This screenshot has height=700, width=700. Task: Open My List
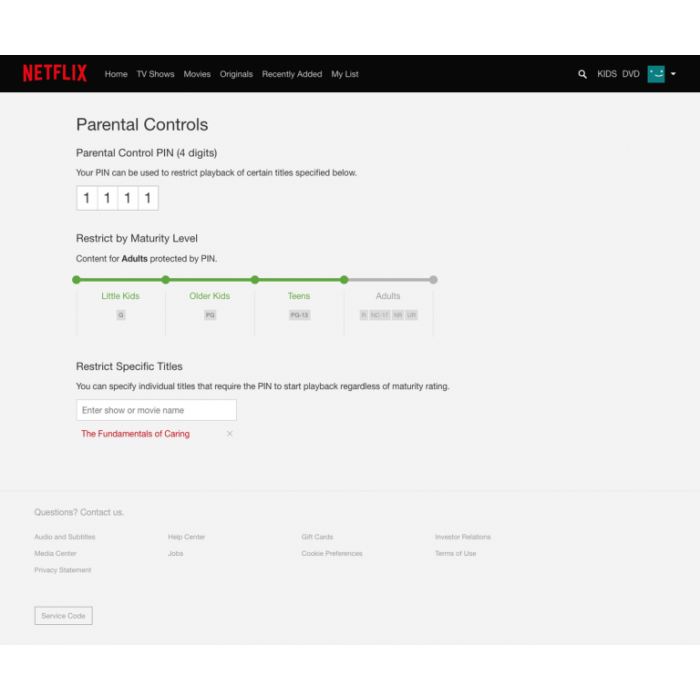coord(345,74)
